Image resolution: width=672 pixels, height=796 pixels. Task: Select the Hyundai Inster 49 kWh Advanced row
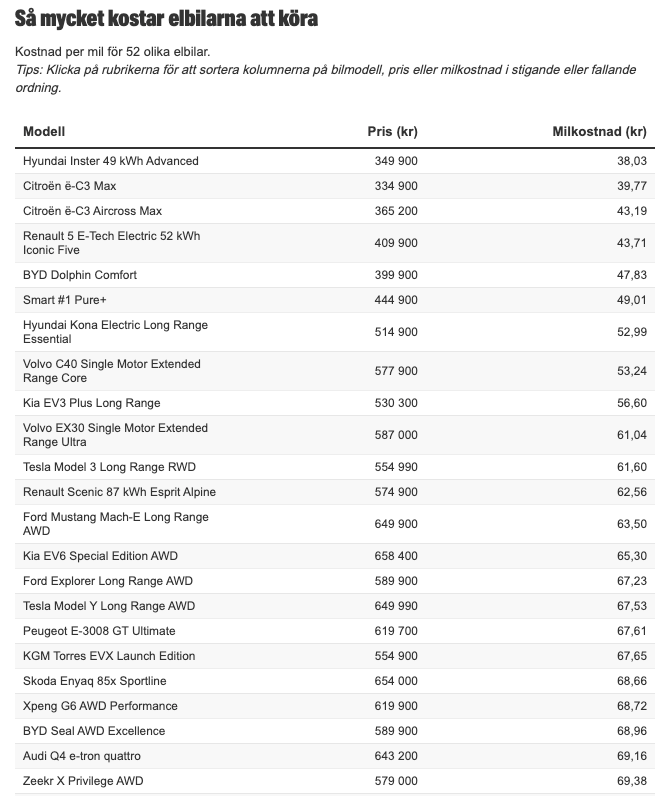point(111,161)
